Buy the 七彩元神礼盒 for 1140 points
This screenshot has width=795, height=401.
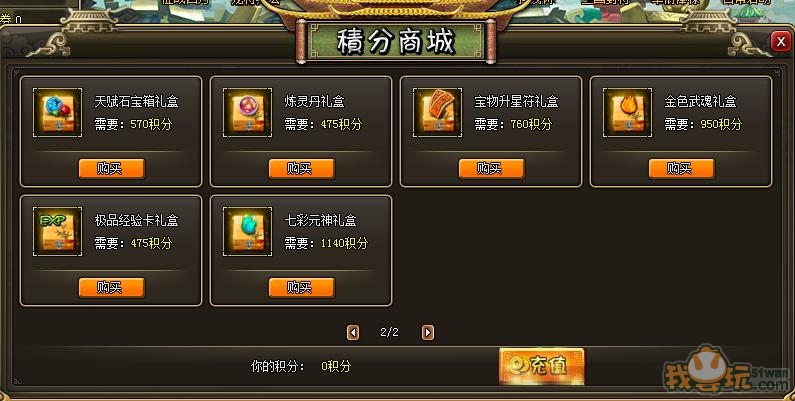coord(302,288)
